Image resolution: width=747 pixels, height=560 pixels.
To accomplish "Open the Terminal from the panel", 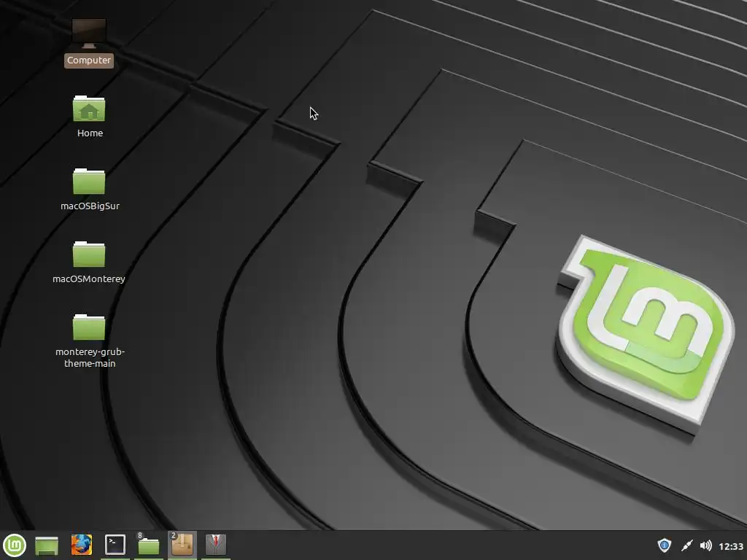I will click(x=115, y=545).
